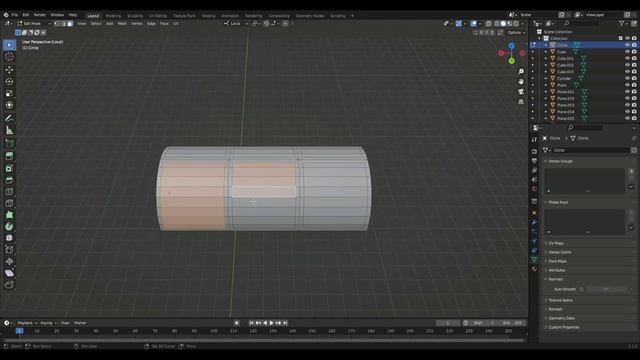This screenshot has height=360, width=640.
Task: Expand the Texture Space panel
Action: tap(560, 300)
